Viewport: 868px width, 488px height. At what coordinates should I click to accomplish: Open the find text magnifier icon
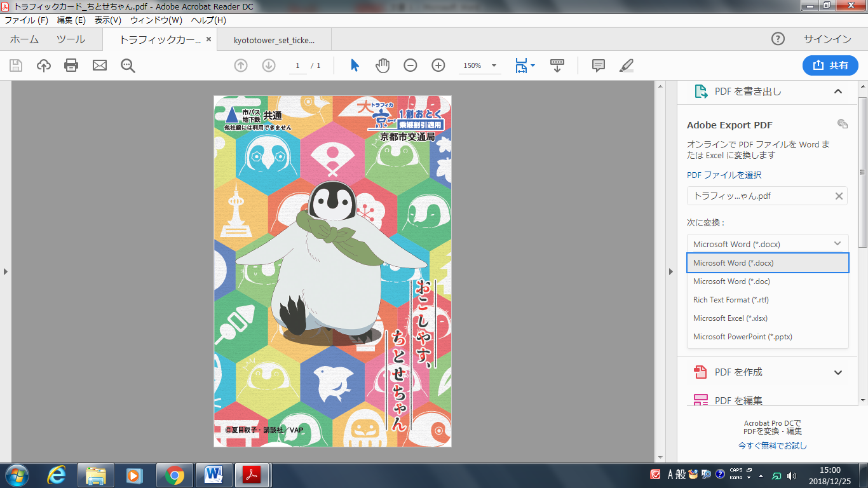coord(128,65)
